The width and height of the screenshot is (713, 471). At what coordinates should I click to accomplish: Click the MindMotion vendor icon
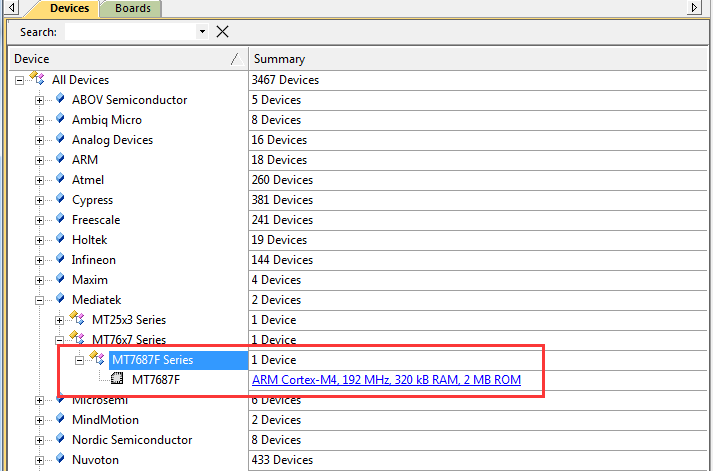[60, 419]
